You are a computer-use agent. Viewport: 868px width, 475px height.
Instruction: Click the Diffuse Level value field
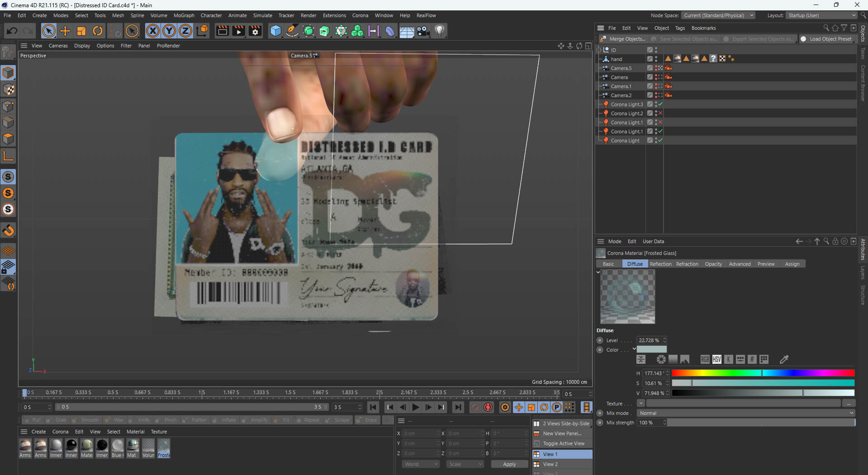tap(649, 340)
